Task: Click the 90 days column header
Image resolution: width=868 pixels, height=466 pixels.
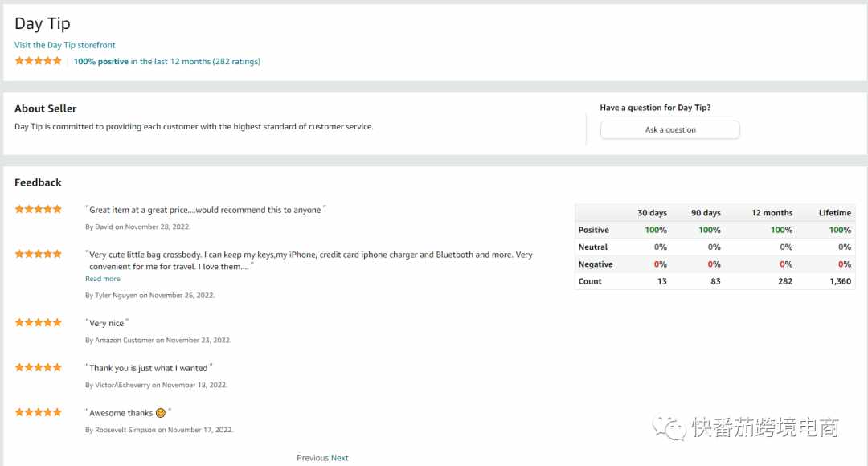Action: click(706, 213)
